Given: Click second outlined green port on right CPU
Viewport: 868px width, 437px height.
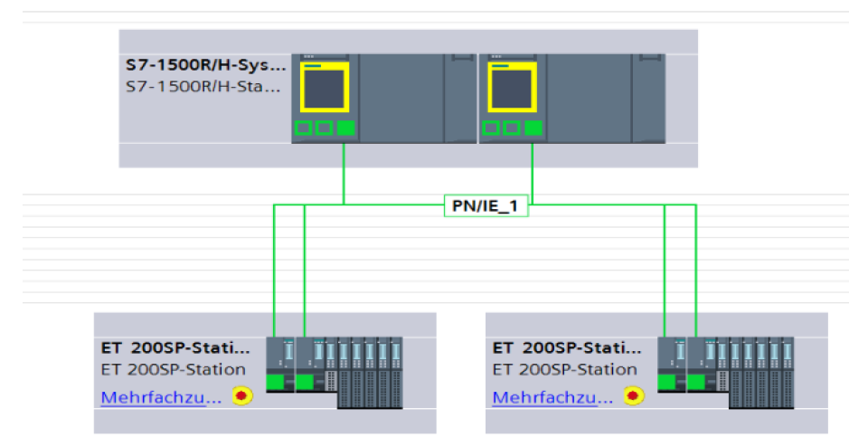Looking at the screenshot, I should pos(512,128).
